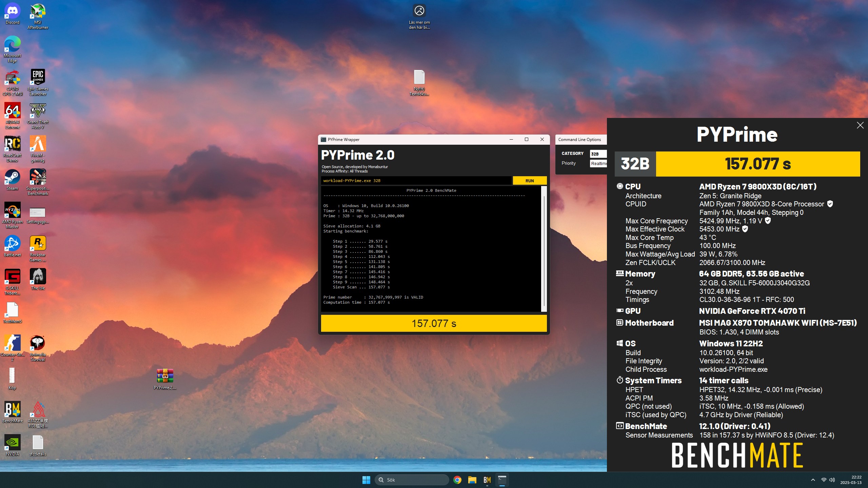Select the sfcdetails text file
868x488 pixels.
tap(38, 446)
